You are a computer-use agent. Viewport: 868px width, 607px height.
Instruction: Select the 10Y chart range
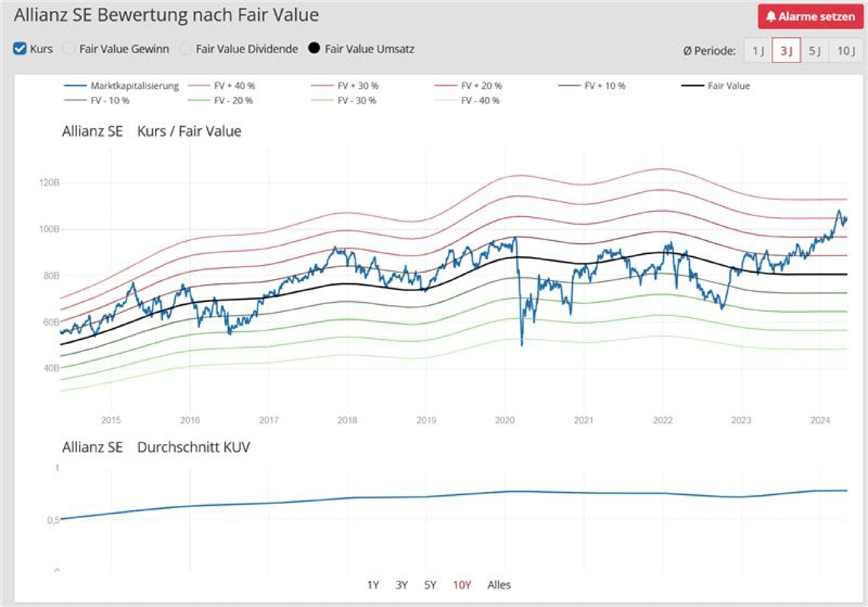pos(462,585)
